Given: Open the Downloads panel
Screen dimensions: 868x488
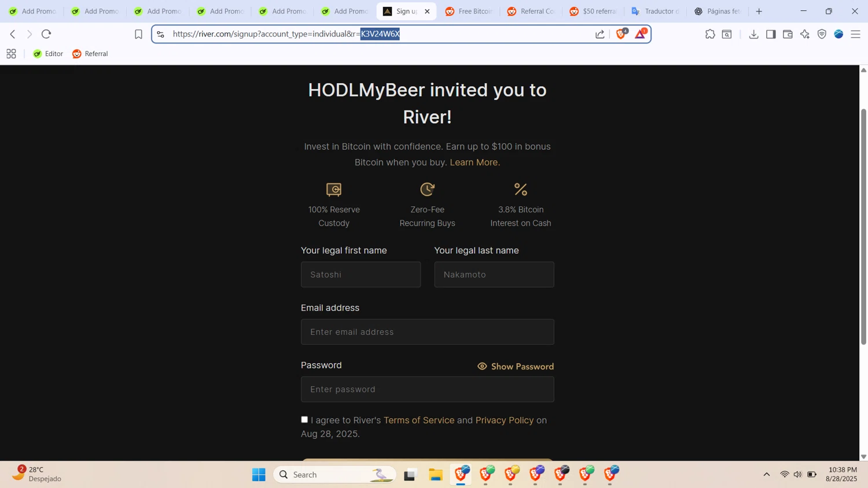Looking at the screenshot, I should tap(753, 34).
